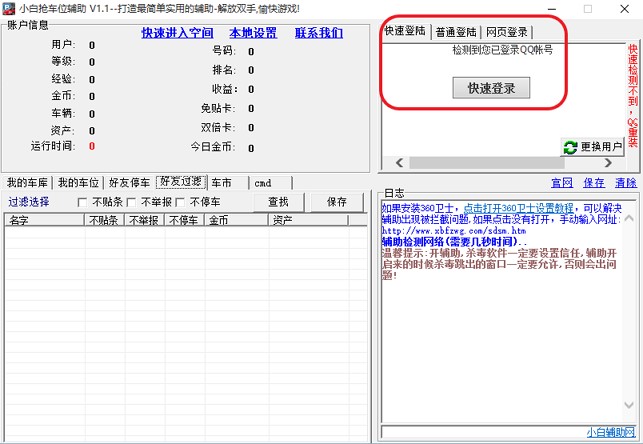This screenshot has width=643, height=444.
Task: Click the 小白辅助网 link at bottom
Action: (x=611, y=432)
